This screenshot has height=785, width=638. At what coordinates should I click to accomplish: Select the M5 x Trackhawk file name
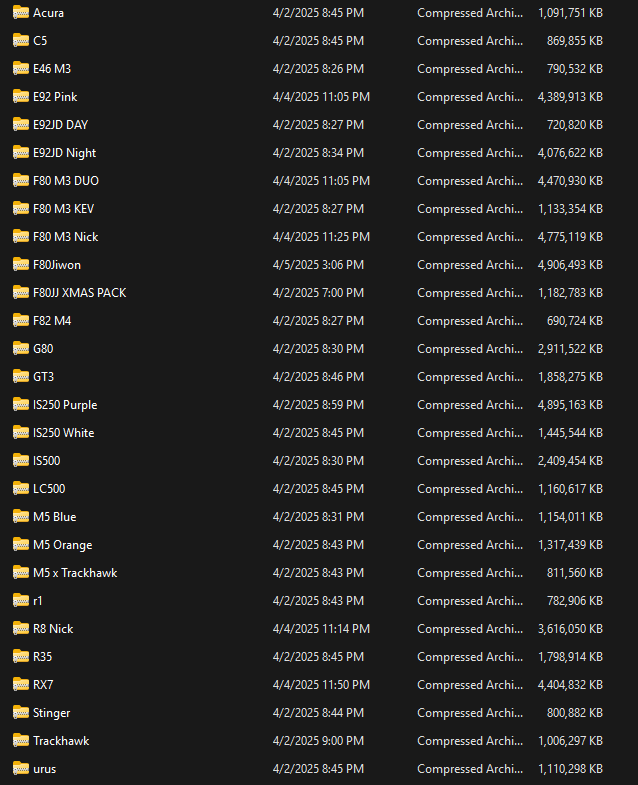pyautogui.click(x=75, y=573)
